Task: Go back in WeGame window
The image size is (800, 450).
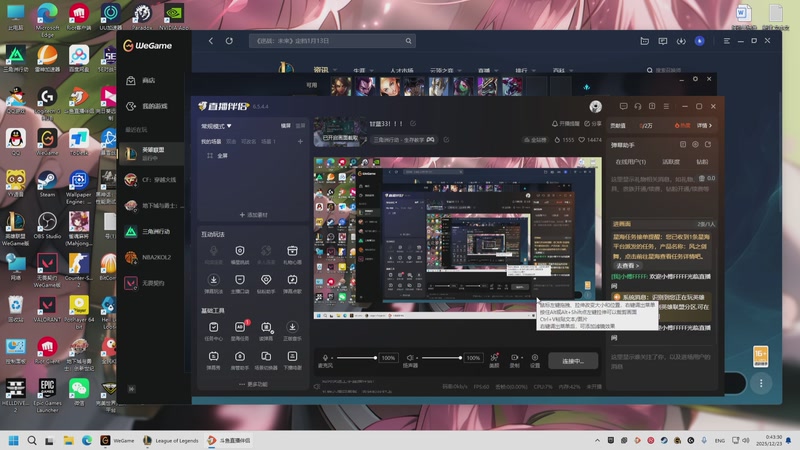Action: [x=211, y=41]
